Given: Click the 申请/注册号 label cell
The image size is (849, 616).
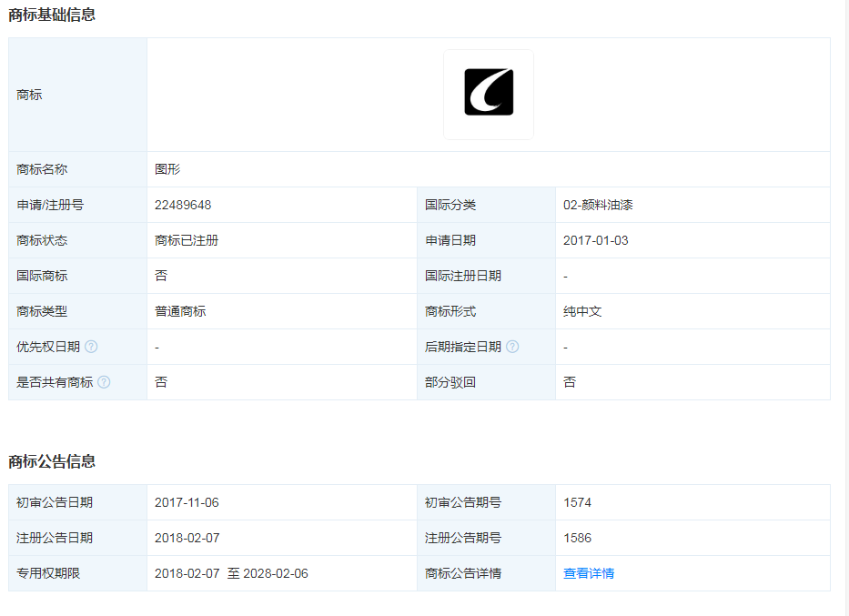Looking at the screenshot, I should (77, 205).
